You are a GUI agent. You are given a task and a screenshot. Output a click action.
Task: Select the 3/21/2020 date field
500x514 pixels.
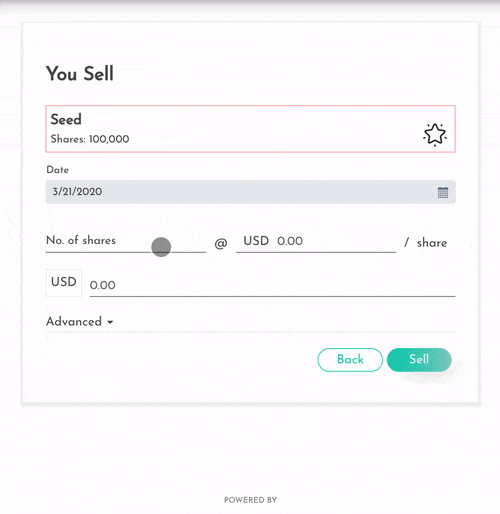[251, 192]
